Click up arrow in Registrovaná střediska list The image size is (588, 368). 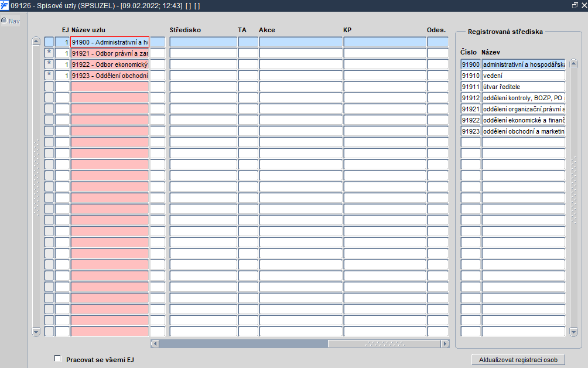coord(573,63)
